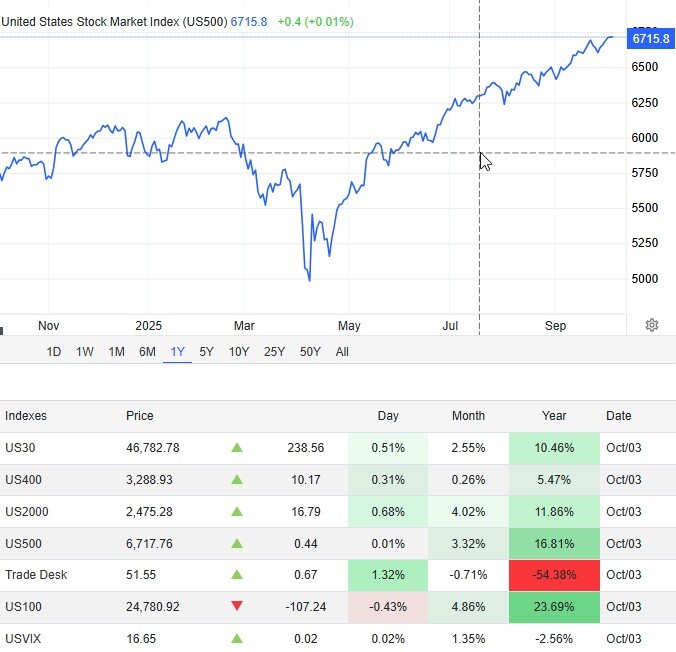The width and height of the screenshot is (676, 652).
Task: Click the green arrow in US400 row
Action: click(237, 480)
